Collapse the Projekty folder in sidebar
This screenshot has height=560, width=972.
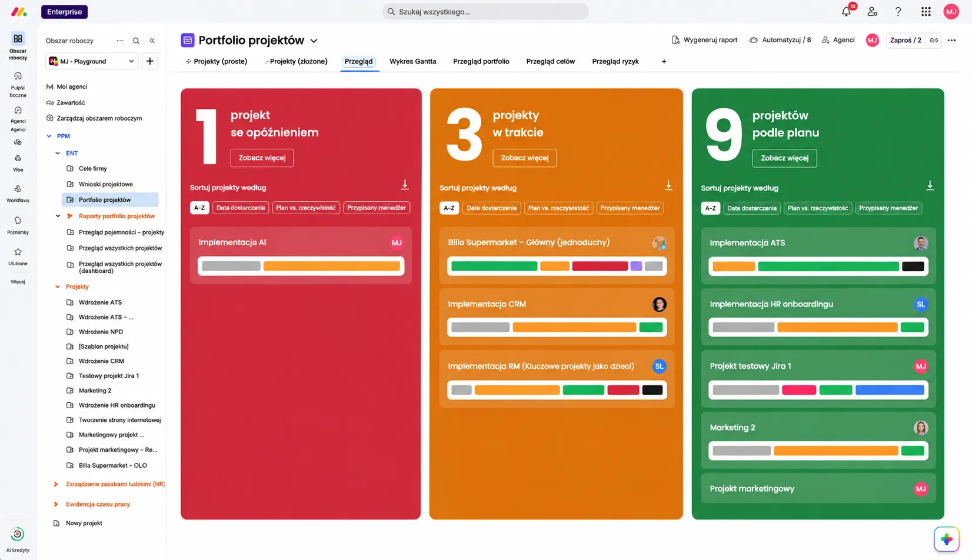(x=58, y=286)
